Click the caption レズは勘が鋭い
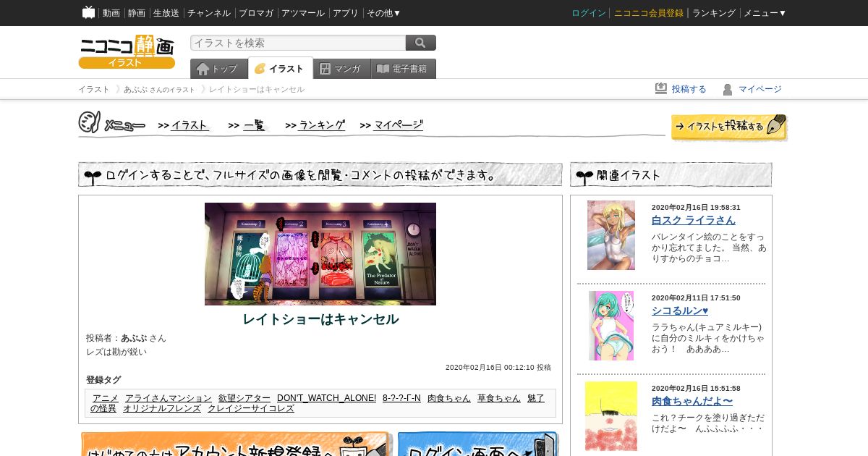The image size is (868, 456). 116,352
